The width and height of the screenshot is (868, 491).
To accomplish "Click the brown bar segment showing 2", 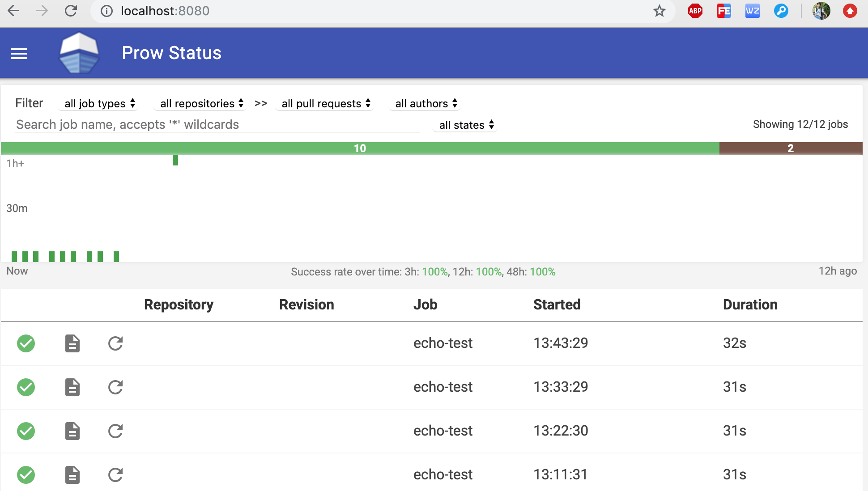I will point(791,148).
